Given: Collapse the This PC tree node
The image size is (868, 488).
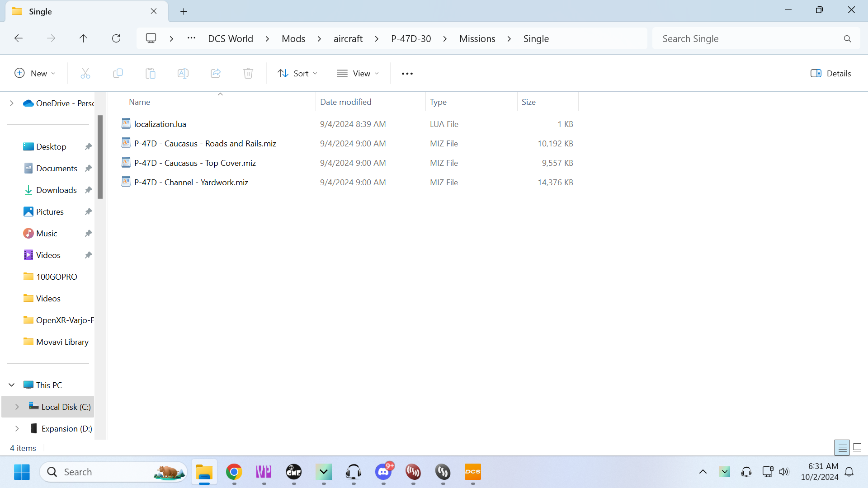Looking at the screenshot, I should click(x=12, y=385).
